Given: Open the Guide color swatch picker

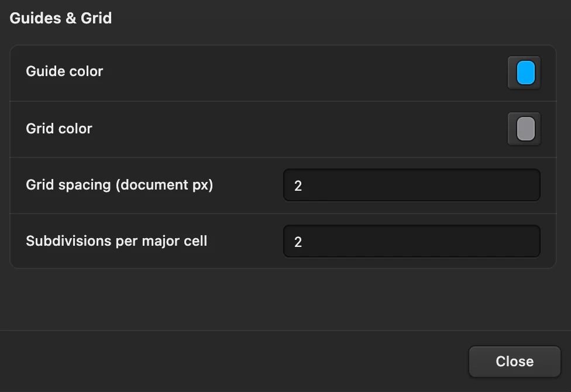Looking at the screenshot, I should tap(524, 73).
